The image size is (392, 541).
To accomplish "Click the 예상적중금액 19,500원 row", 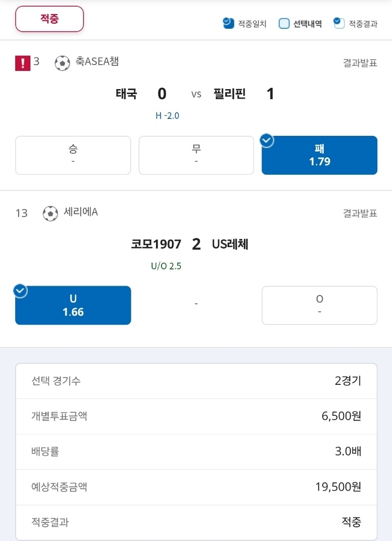I will 196,487.
